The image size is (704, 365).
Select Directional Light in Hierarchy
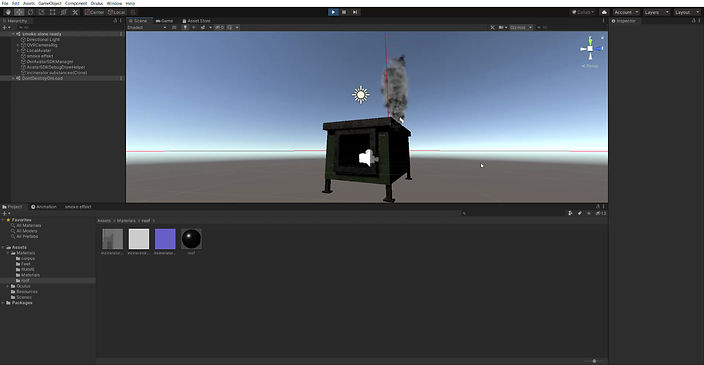pos(43,40)
